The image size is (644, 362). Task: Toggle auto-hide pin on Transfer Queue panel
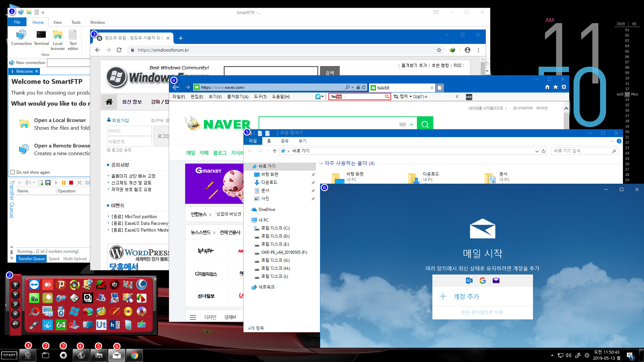(x=12, y=252)
